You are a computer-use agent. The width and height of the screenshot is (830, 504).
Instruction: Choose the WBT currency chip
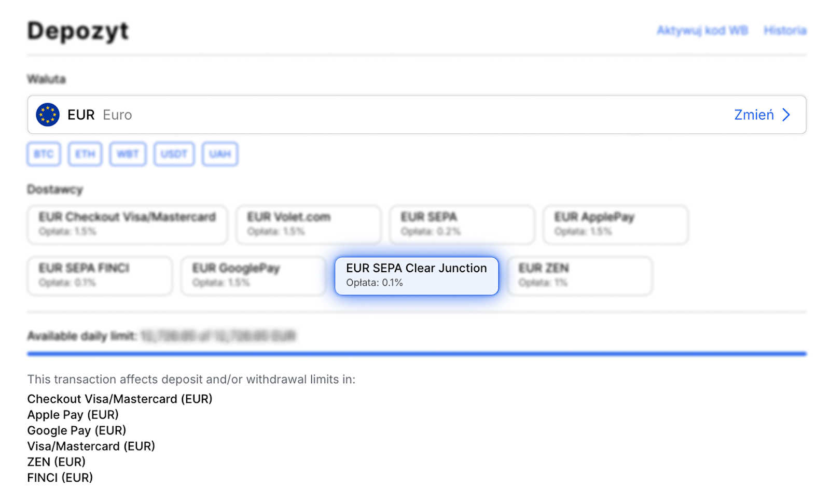pyautogui.click(x=128, y=154)
